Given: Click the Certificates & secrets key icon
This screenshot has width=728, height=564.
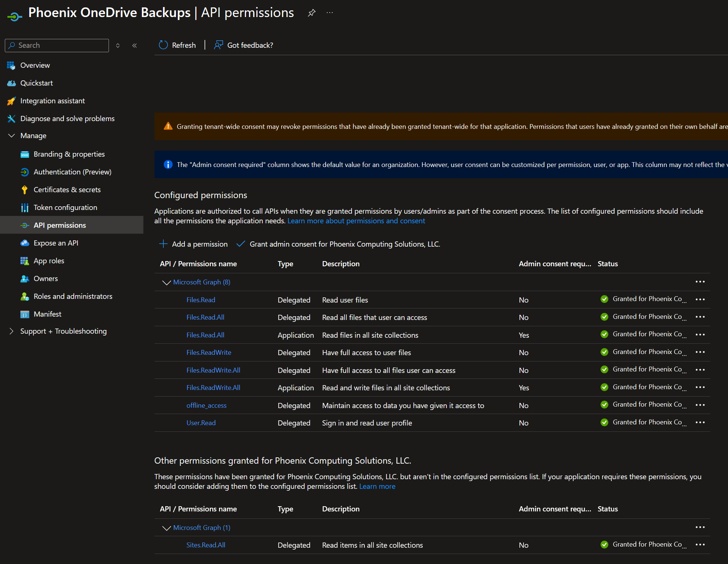Looking at the screenshot, I should [x=24, y=190].
